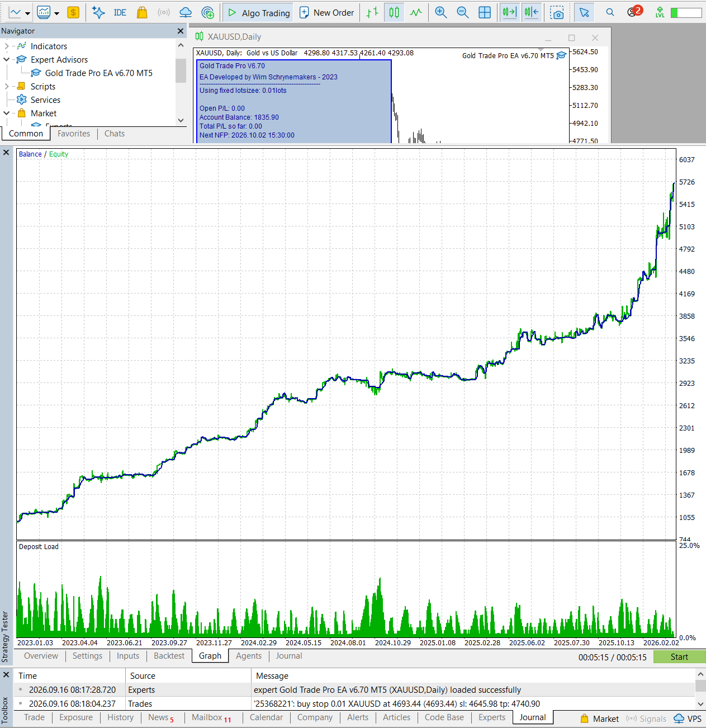Click the XAUUSD,Daily chart title icon
The image size is (706, 728).
pyautogui.click(x=200, y=37)
